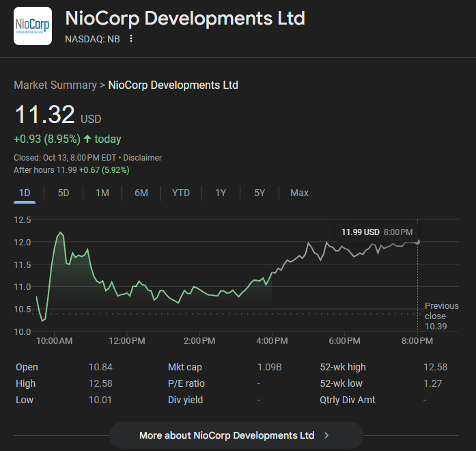This screenshot has height=451, width=476.
Task: Click the 12.5 price axis label
Action: click(x=23, y=219)
